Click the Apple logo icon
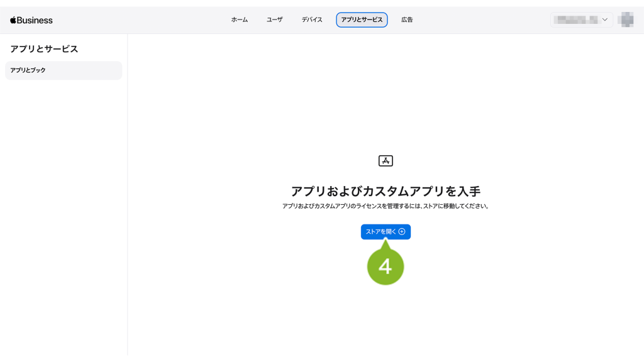644x362 pixels. pyautogui.click(x=13, y=20)
